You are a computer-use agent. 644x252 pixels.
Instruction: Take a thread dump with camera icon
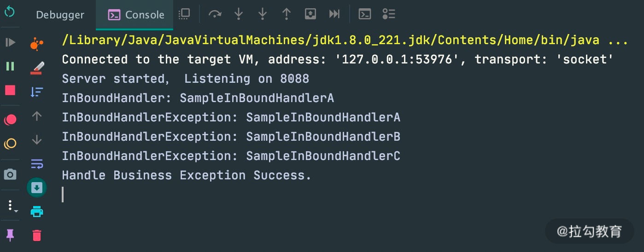pyautogui.click(x=10, y=174)
